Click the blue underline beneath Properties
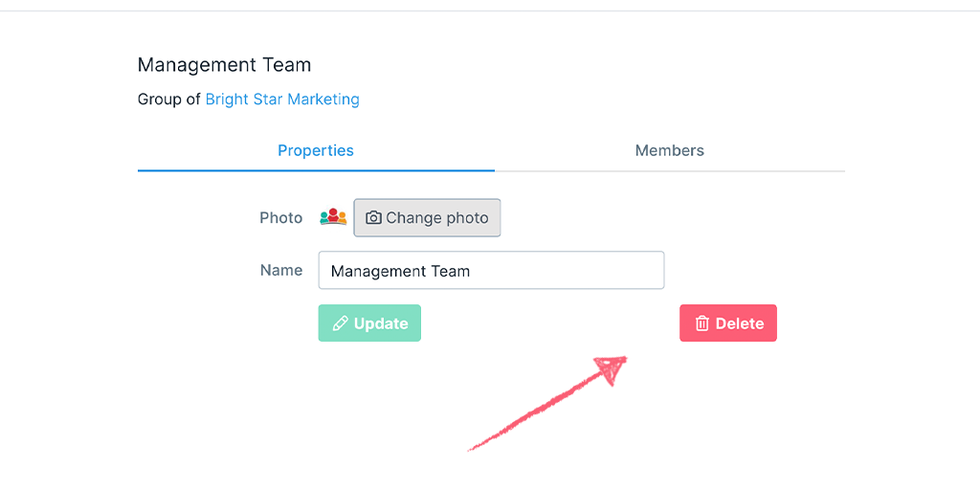980x490 pixels. point(316,170)
